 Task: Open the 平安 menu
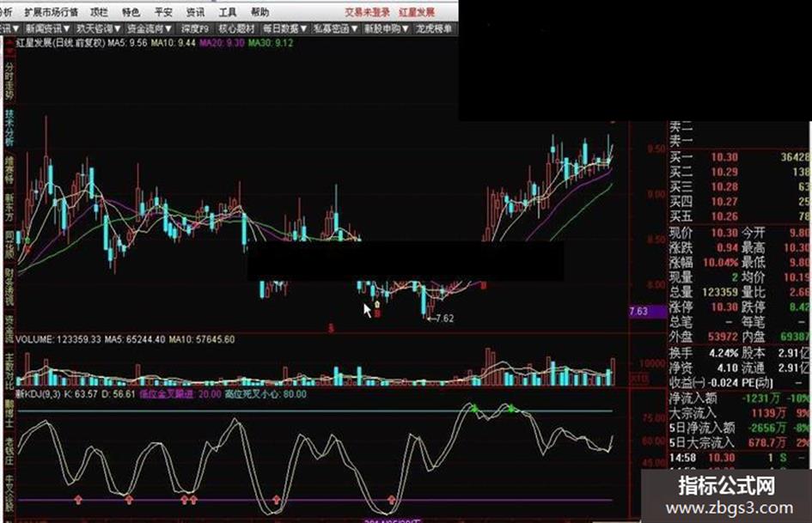[163, 11]
